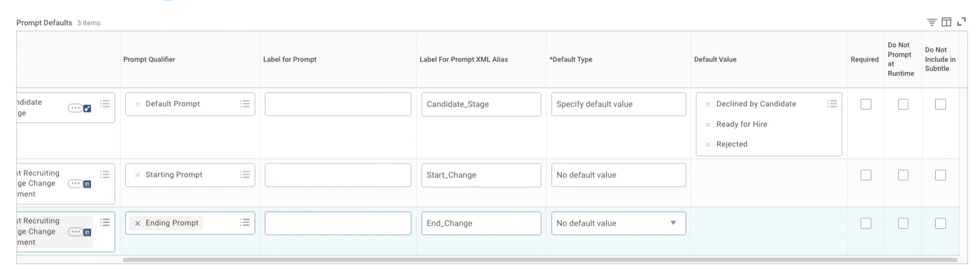Open the Default Value list prompt icon
This screenshot has width=980, height=270.
click(832, 104)
